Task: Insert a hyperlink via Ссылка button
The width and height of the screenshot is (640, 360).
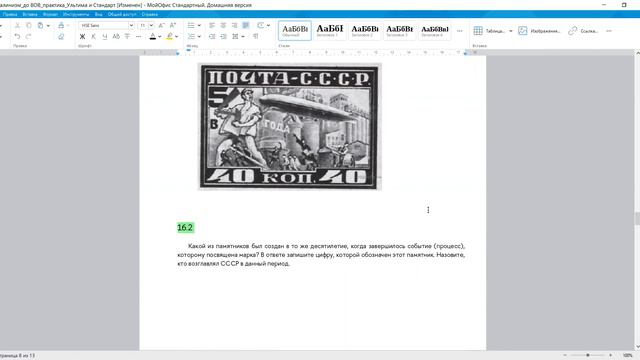Action: click(583, 31)
